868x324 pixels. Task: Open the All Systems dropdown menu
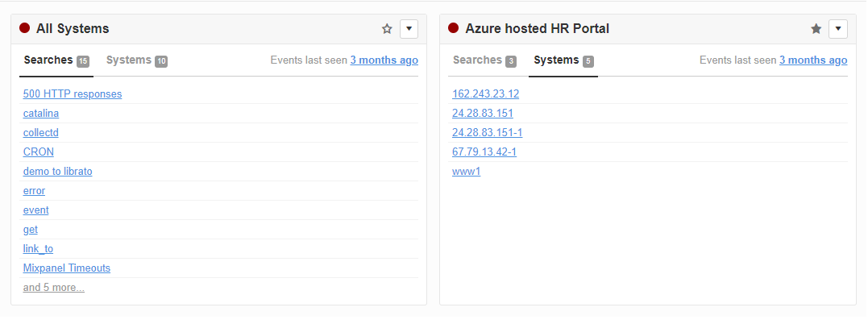point(409,29)
